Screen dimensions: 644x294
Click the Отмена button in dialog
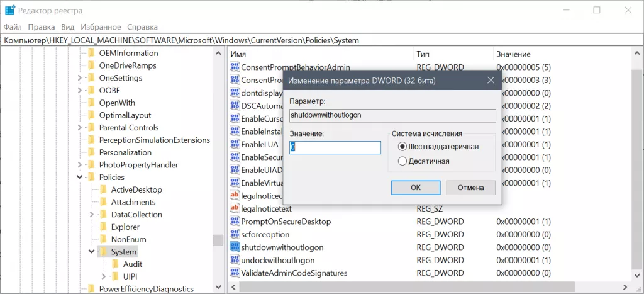pyautogui.click(x=470, y=188)
